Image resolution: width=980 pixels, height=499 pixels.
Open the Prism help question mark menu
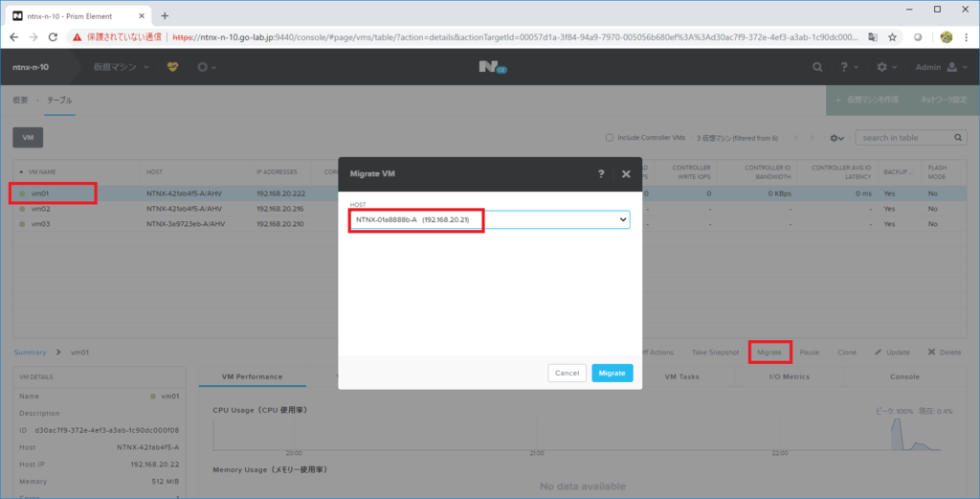[x=848, y=67]
